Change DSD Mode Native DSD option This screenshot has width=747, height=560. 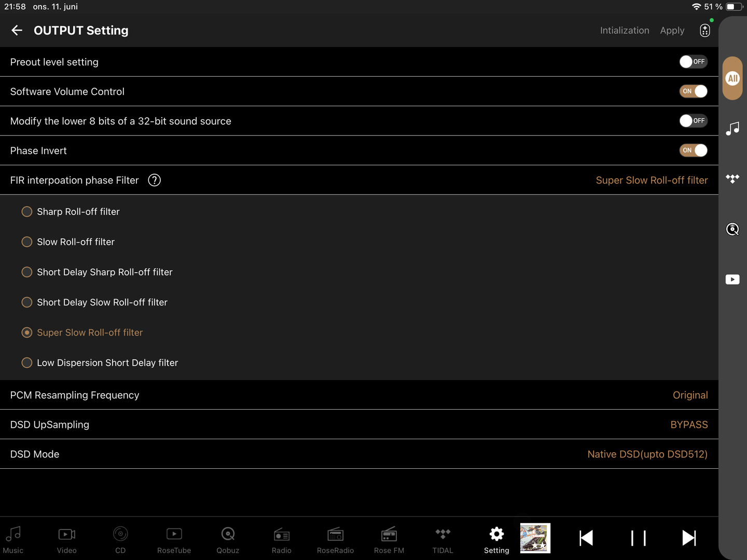647,454
